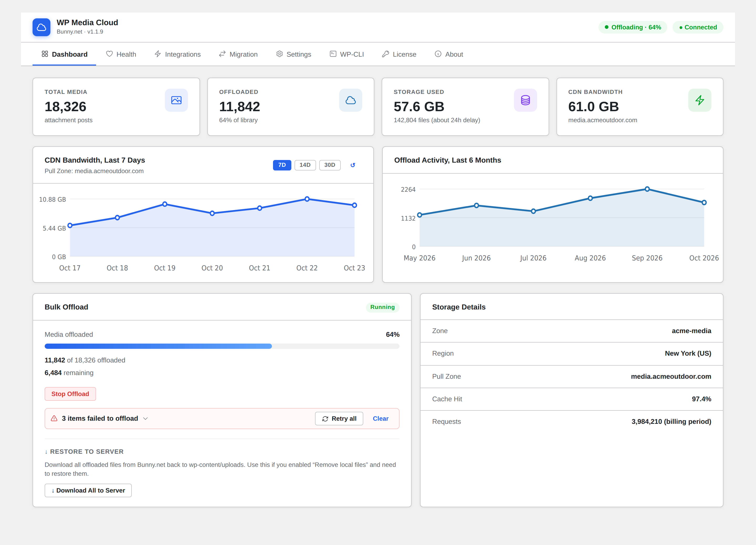The width and height of the screenshot is (756, 545).
Task: Click the 57.6 GB storage value
Action: click(x=419, y=106)
